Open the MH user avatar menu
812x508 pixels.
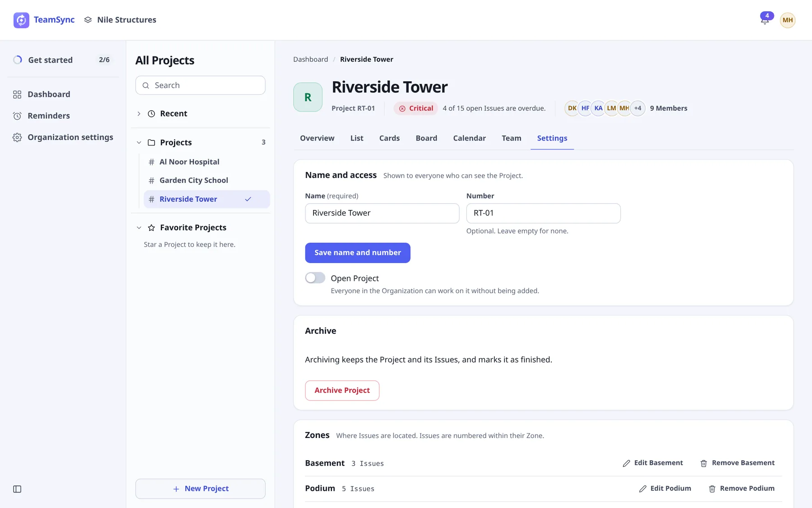[x=788, y=20]
